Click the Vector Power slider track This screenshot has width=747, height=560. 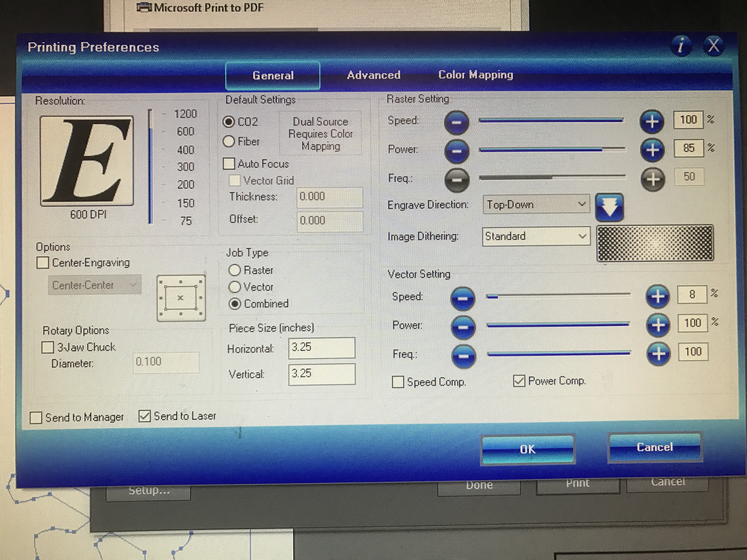(x=558, y=324)
